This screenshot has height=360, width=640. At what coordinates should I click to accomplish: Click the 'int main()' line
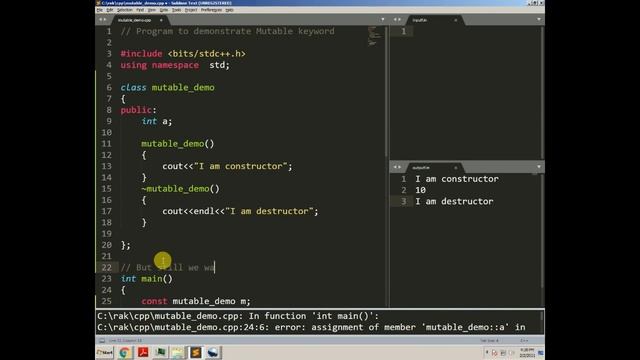coord(147,279)
